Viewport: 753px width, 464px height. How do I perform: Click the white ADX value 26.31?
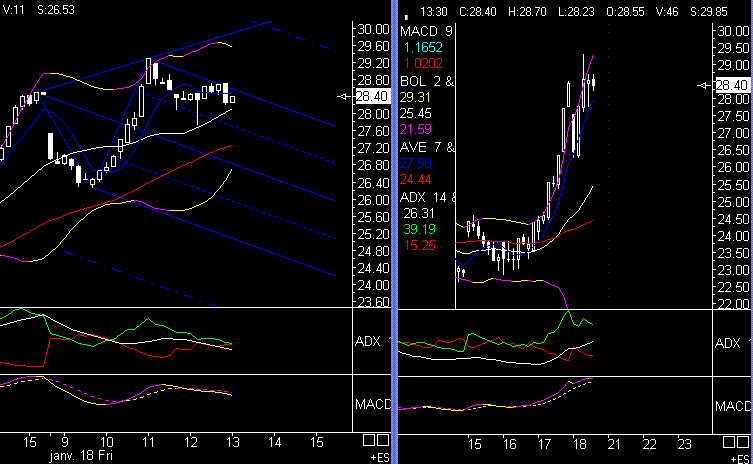tap(419, 213)
